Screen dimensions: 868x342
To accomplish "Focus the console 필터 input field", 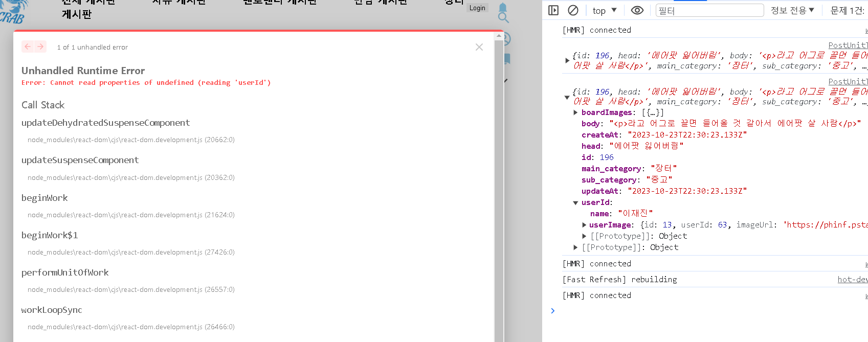I will 709,10.
